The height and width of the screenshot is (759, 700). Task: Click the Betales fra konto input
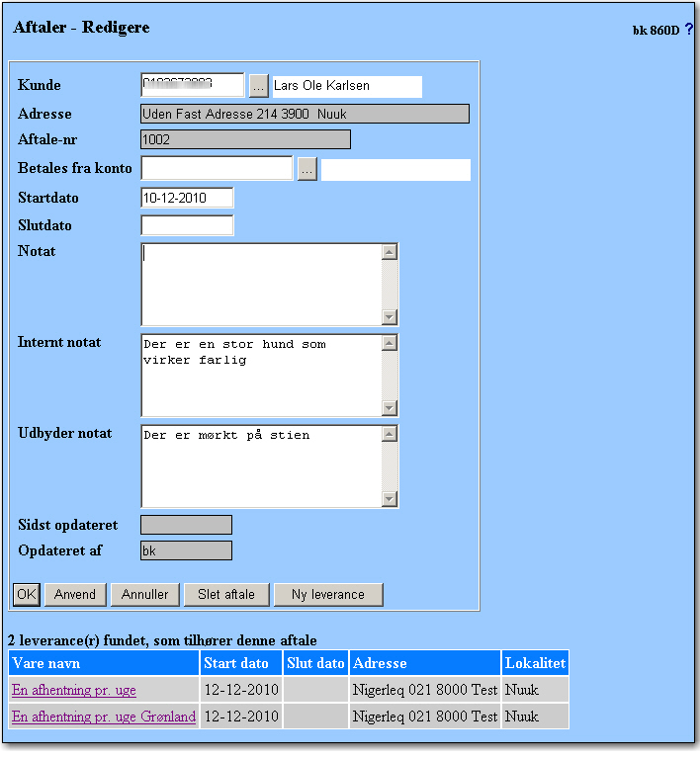[x=217, y=169]
